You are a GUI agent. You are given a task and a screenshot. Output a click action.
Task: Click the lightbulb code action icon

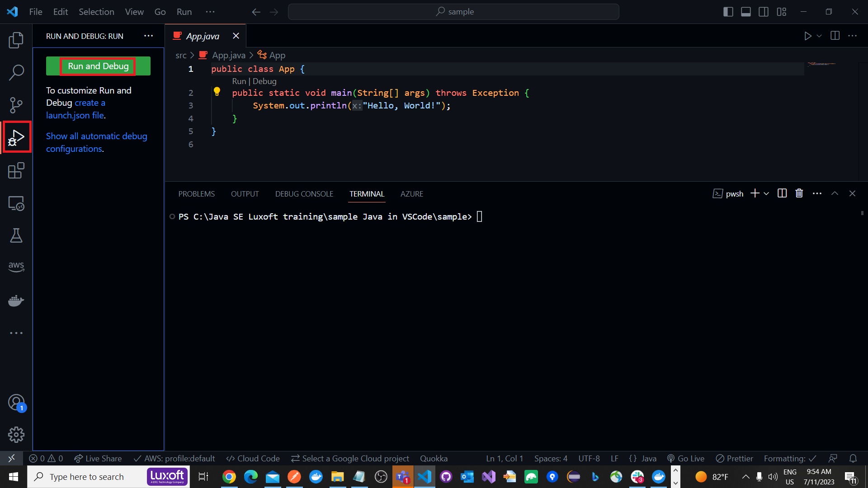pyautogui.click(x=217, y=92)
